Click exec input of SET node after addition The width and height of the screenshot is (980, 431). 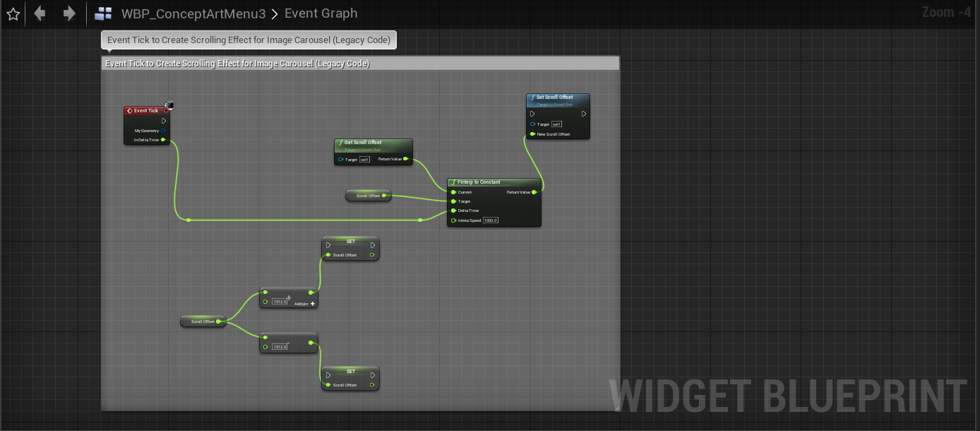click(328, 246)
